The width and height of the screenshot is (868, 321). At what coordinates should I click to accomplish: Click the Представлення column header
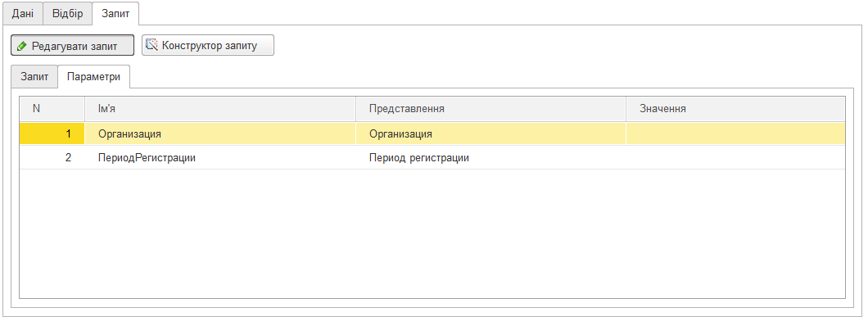[491, 109]
